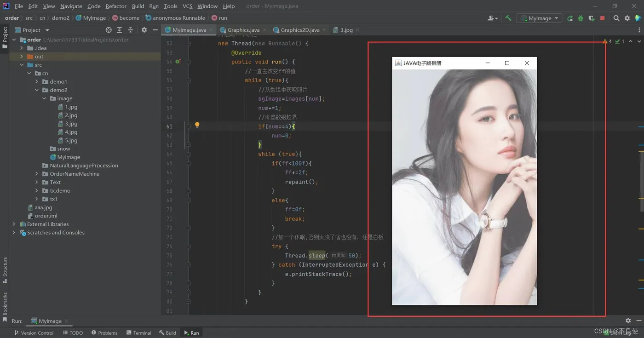Click the photo in JAVA电子版相册 window

click(464, 187)
